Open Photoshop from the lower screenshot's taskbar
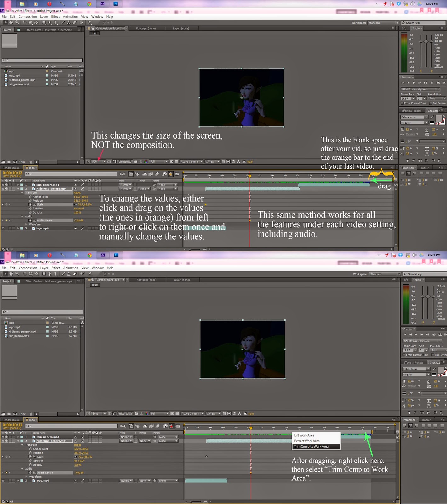 pos(116,255)
